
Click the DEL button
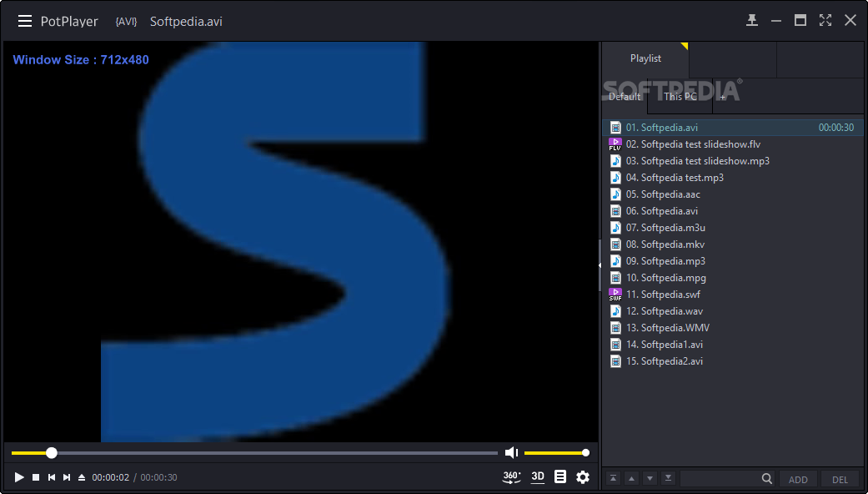pos(840,480)
